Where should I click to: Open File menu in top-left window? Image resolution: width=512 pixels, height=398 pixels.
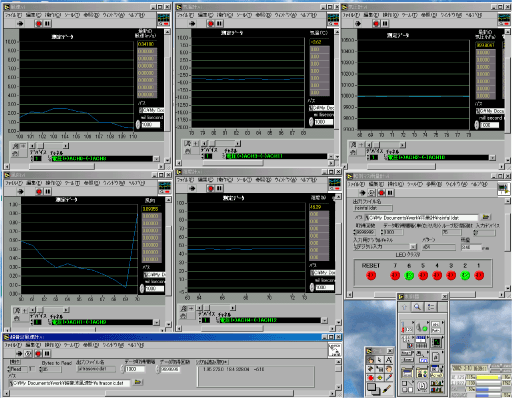(13, 15)
